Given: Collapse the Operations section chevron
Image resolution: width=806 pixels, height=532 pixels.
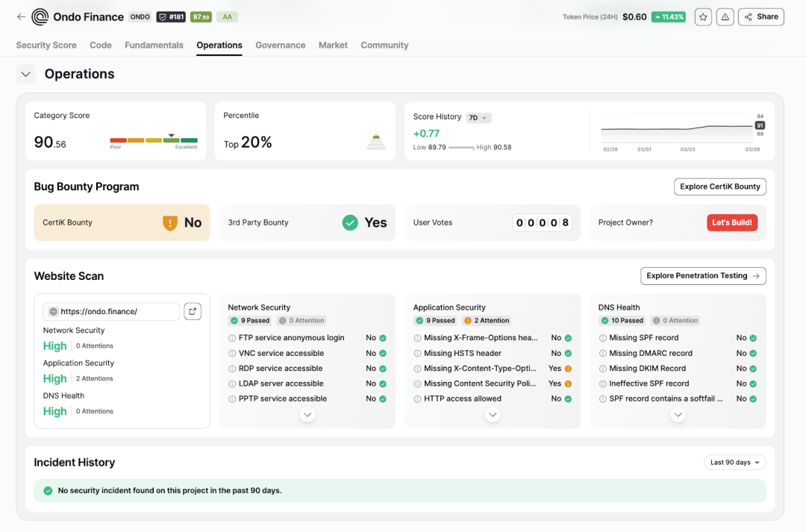Looking at the screenshot, I should 25,74.
